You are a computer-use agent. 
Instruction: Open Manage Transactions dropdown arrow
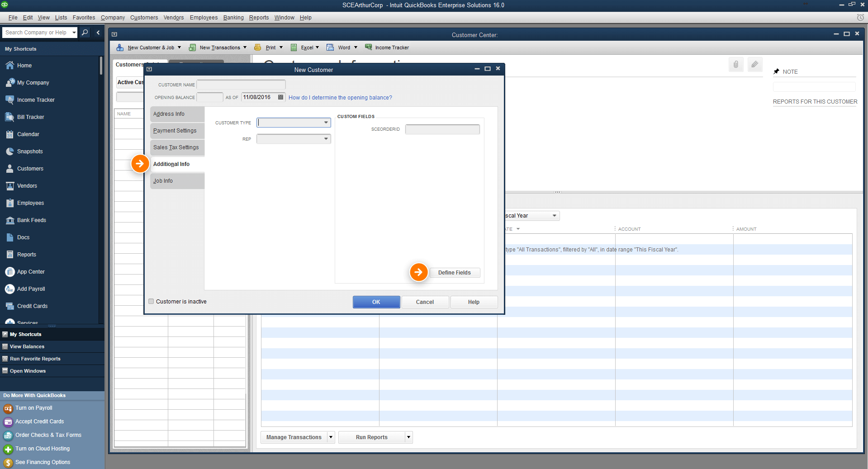[331, 437]
